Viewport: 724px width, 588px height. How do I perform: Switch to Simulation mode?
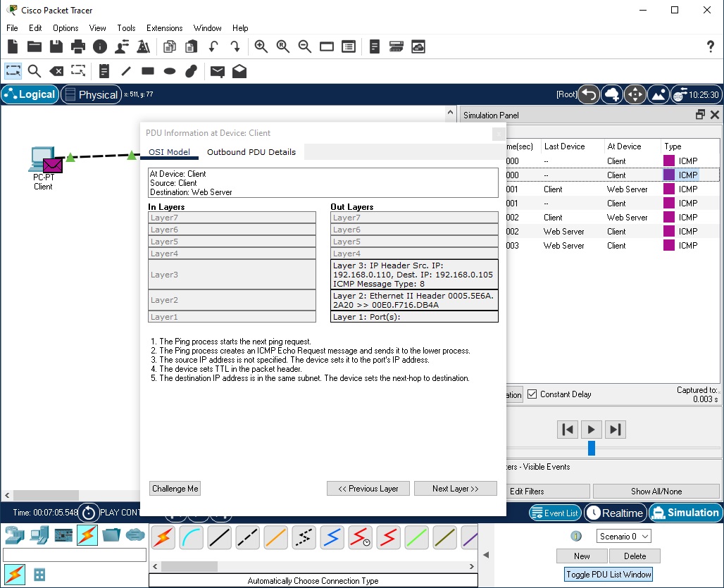pos(686,513)
